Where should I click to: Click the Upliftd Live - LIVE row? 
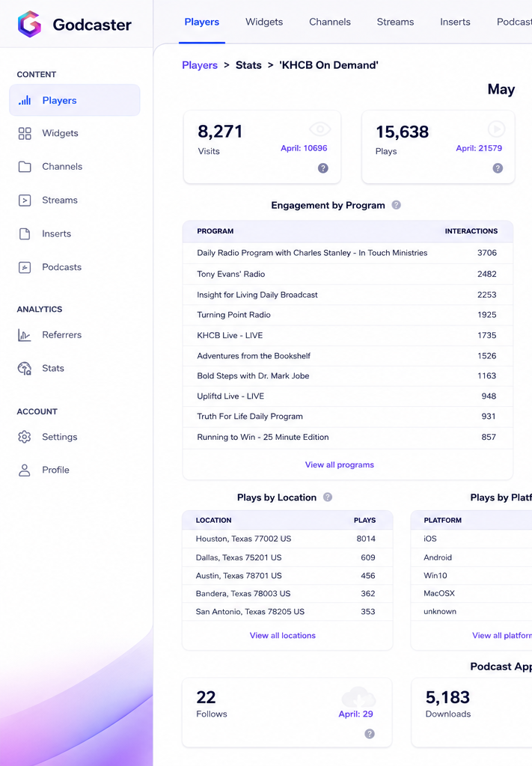(x=347, y=396)
